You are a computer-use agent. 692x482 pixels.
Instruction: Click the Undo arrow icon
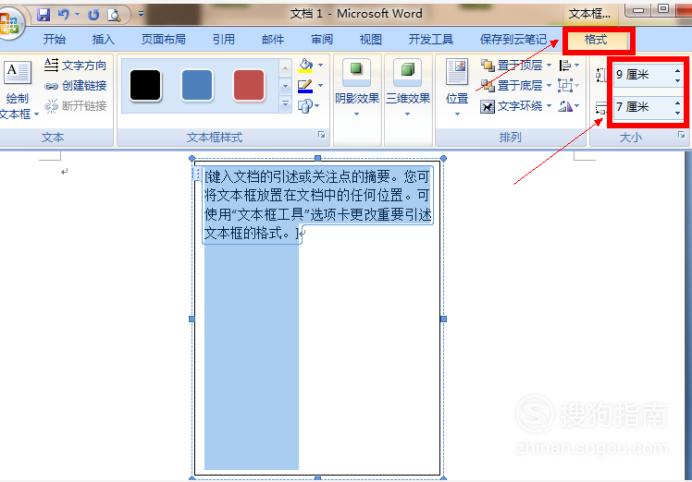[64, 15]
